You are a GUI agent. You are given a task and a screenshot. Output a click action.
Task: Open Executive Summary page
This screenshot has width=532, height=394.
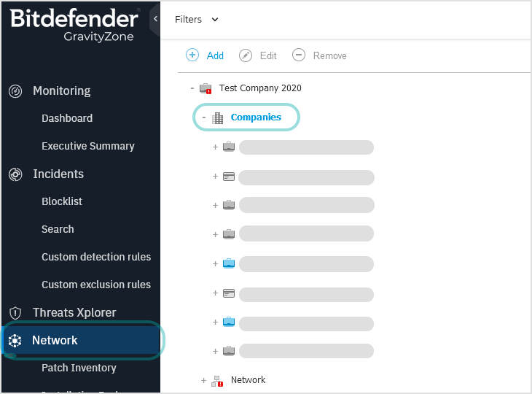tap(88, 146)
